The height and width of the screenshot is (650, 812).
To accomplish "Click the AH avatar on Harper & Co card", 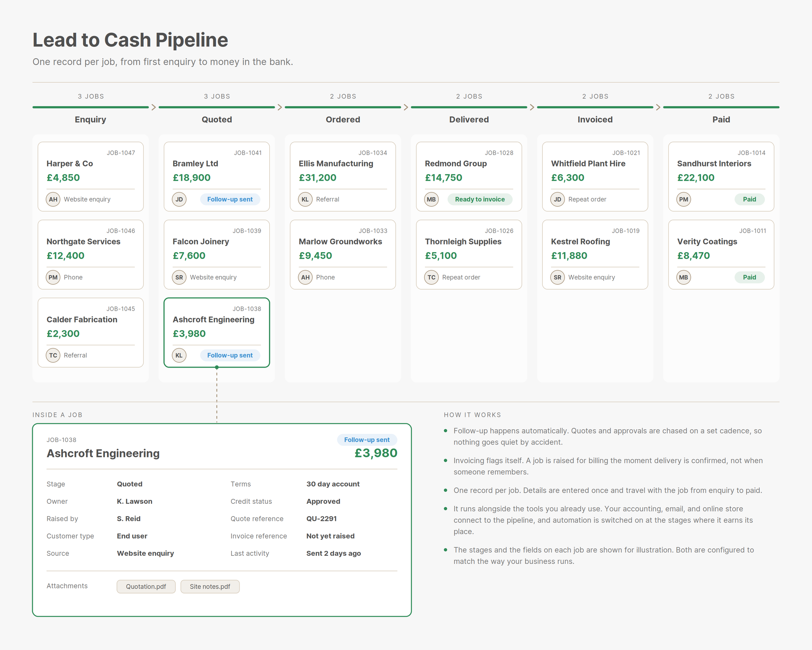I will [x=53, y=199].
